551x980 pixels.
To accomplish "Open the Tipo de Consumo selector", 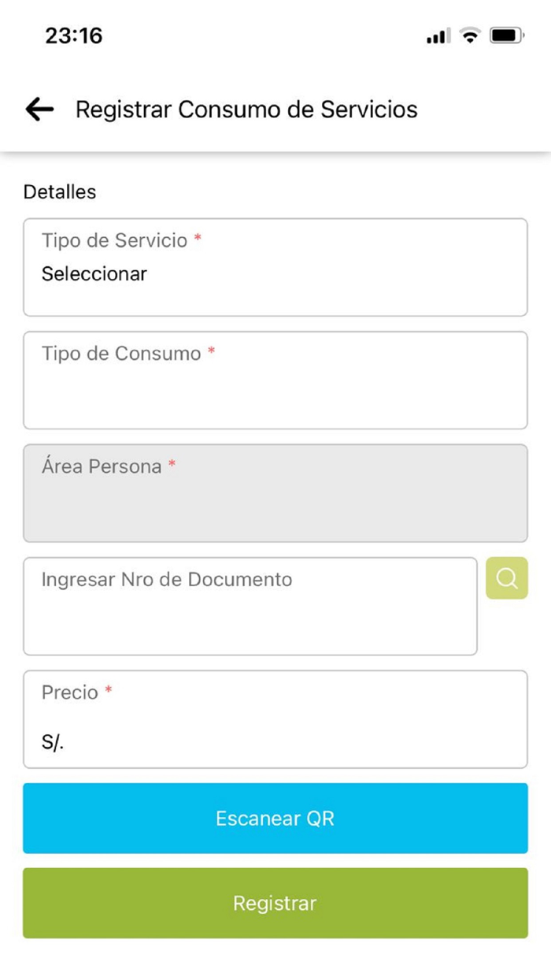I will (x=275, y=380).
